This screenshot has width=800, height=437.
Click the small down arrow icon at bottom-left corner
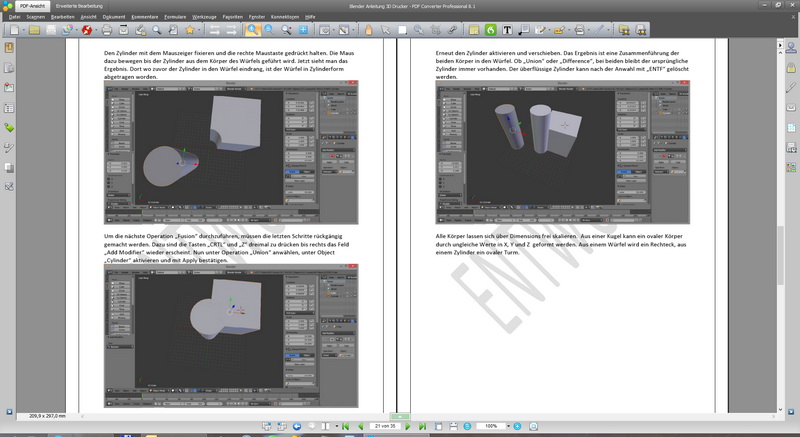point(9,412)
